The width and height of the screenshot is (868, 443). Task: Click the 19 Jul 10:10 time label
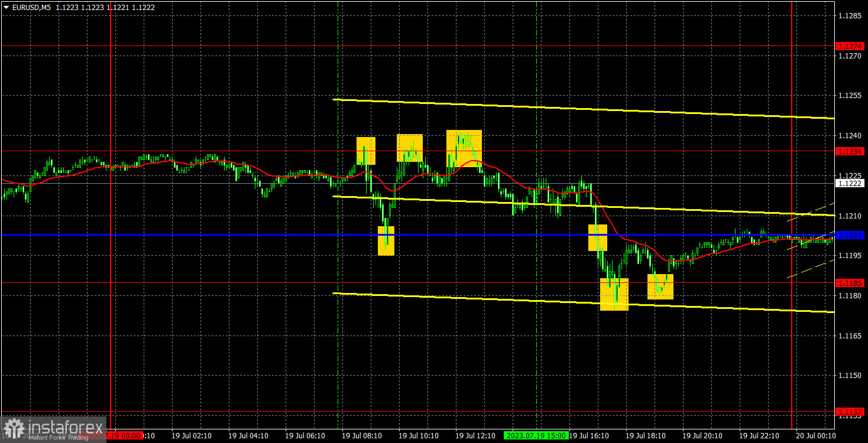point(419,435)
